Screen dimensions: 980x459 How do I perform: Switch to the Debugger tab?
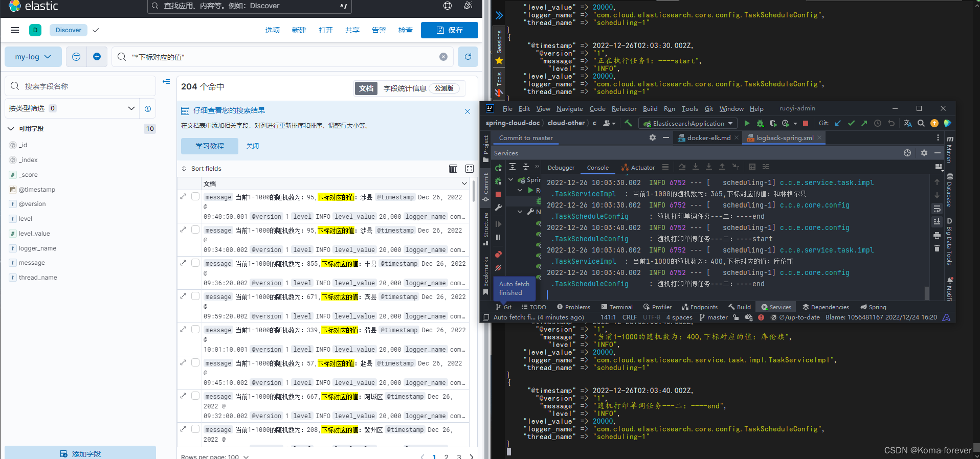(x=561, y=167)
